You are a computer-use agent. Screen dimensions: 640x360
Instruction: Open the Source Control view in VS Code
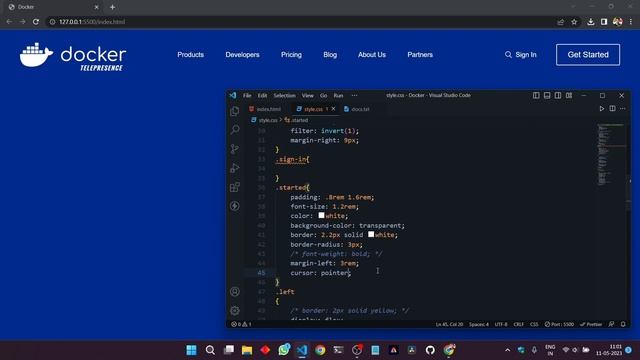pyautogui.click(x=235, y=149)
